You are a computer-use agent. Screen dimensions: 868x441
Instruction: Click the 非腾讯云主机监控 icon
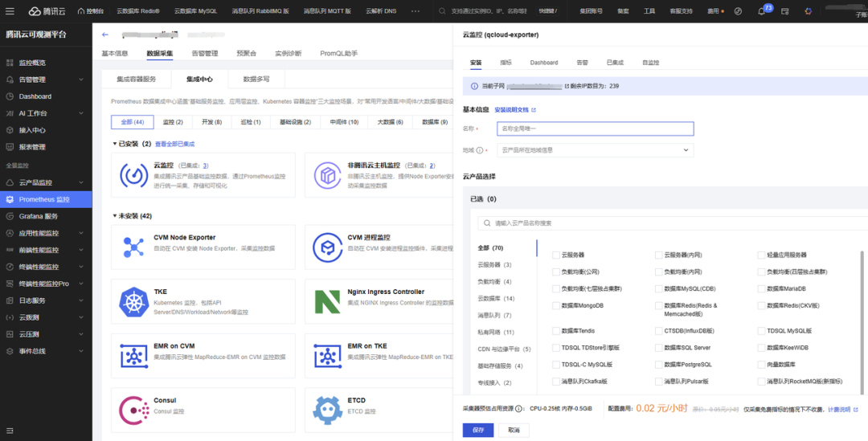[328, 175]
